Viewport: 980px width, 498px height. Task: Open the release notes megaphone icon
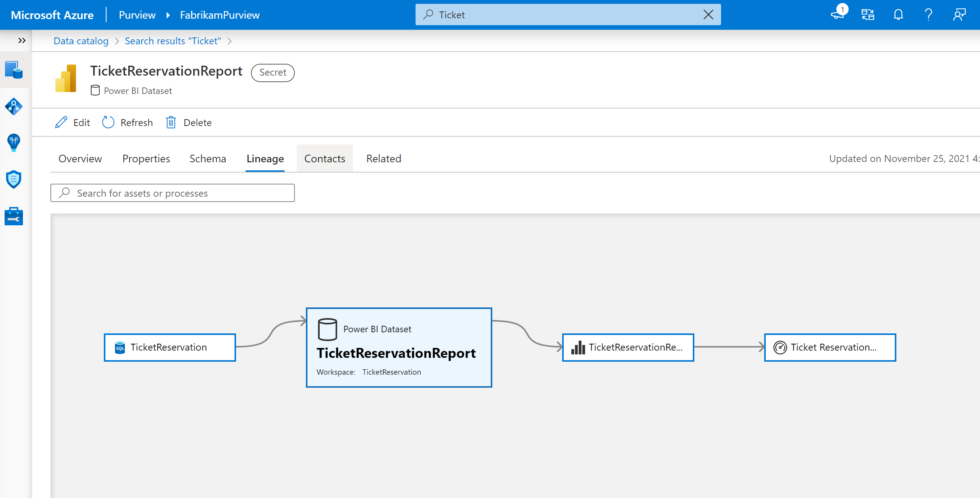pos(838,15)
